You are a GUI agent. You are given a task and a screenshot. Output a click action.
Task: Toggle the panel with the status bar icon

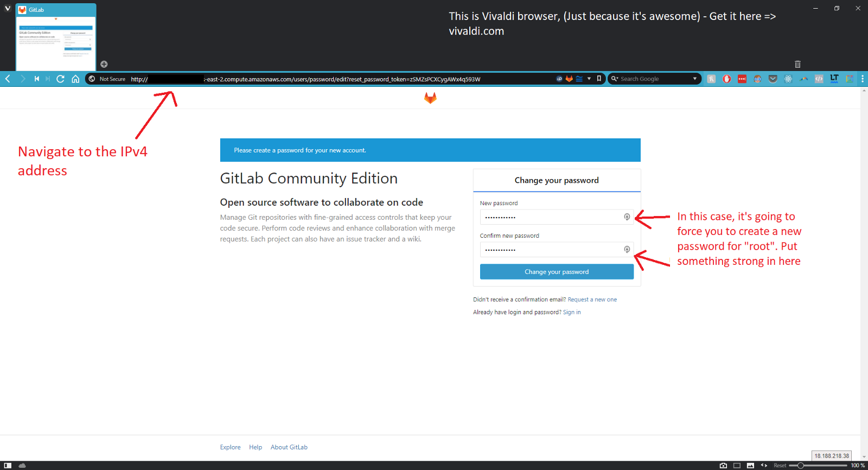click(x=8, y=466)
